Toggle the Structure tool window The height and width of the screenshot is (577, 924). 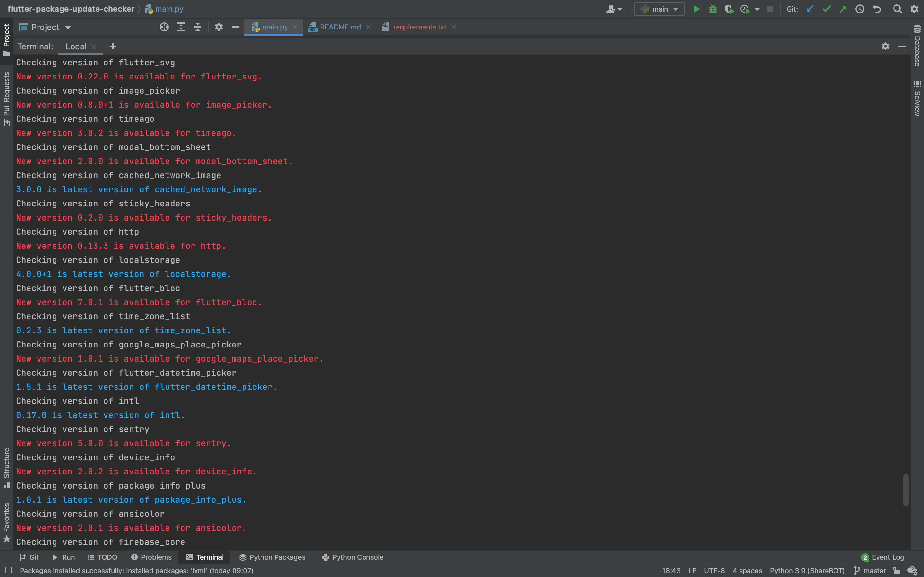pyautogui.click(x=6, y=467)
